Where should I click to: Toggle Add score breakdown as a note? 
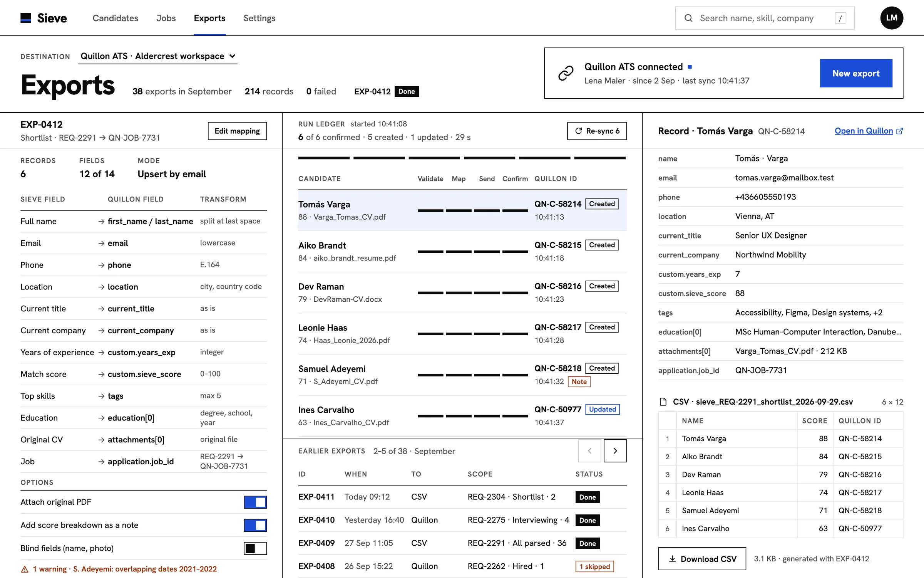[255, 525]
